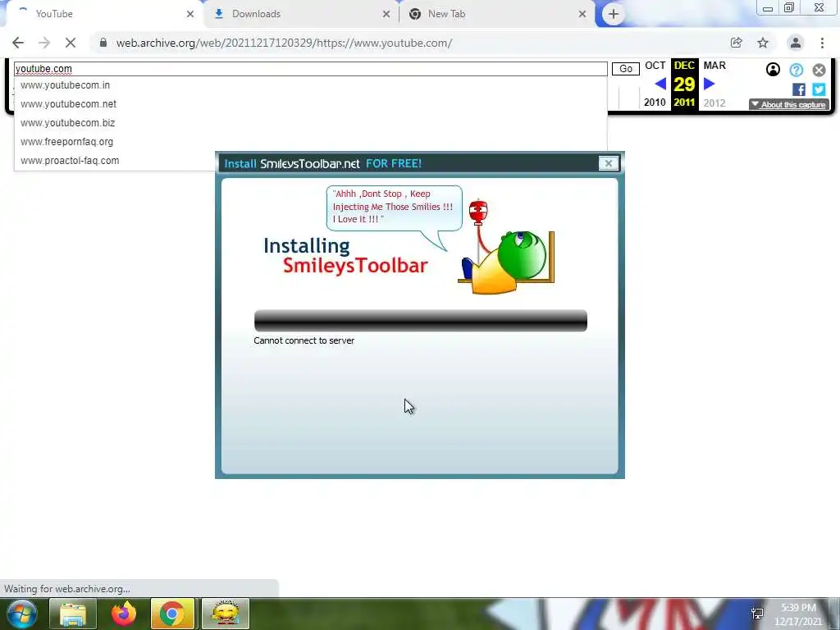This screenshot has height=630, width=840.
Task: Click the green smiley mascot image
Action: [506, 248]
